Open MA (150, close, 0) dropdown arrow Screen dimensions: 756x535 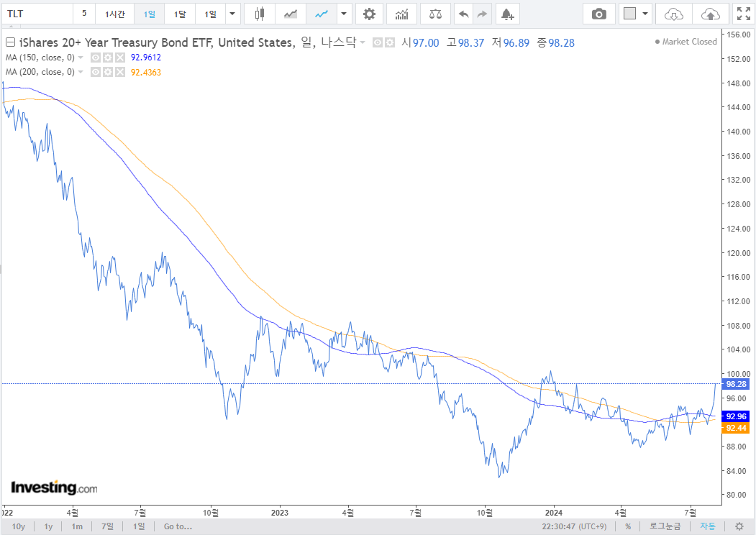tap(81, 58)
